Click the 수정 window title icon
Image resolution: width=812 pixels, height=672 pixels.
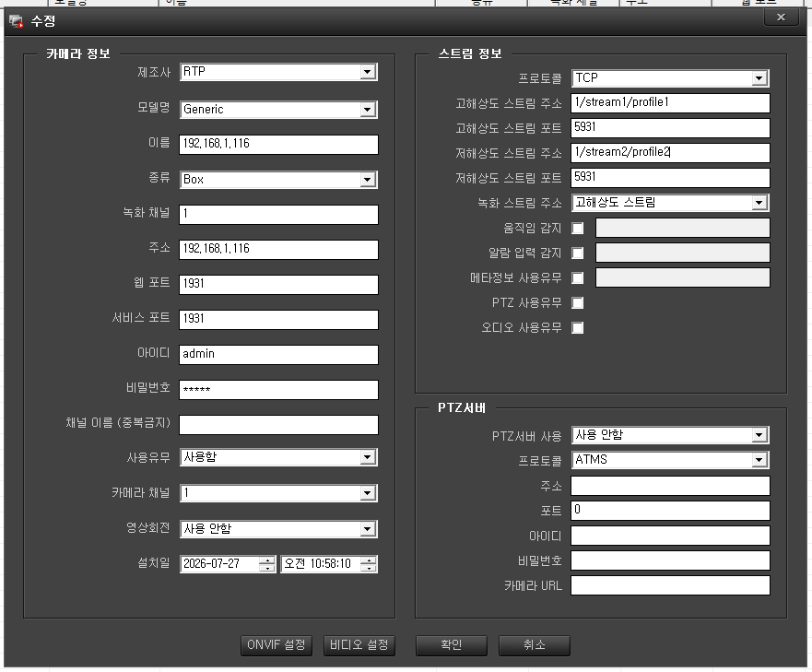tap(16, 21)
